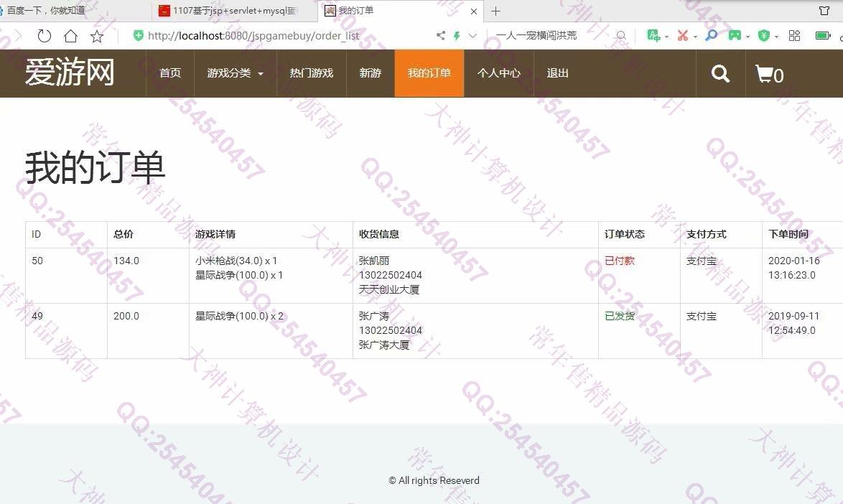Switch to the 1107基于jsp+servlet+mysql tab
Image resolution: width=843 pixels, height=504 pixels.
click(234, 10)
